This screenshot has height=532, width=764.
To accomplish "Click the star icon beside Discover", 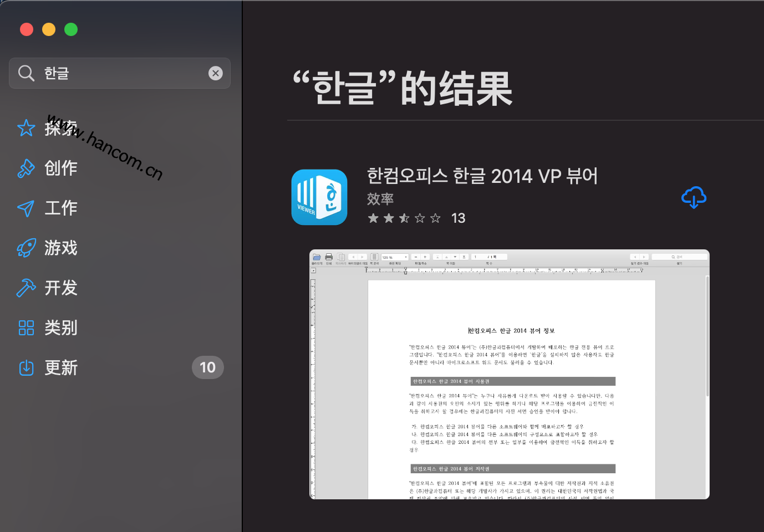I will (x=26, y=128).
